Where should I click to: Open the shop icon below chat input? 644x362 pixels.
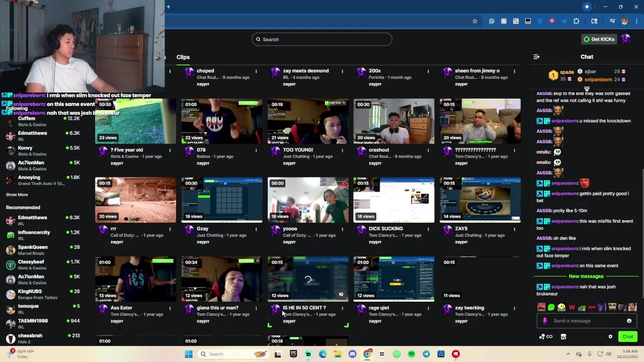563,337
